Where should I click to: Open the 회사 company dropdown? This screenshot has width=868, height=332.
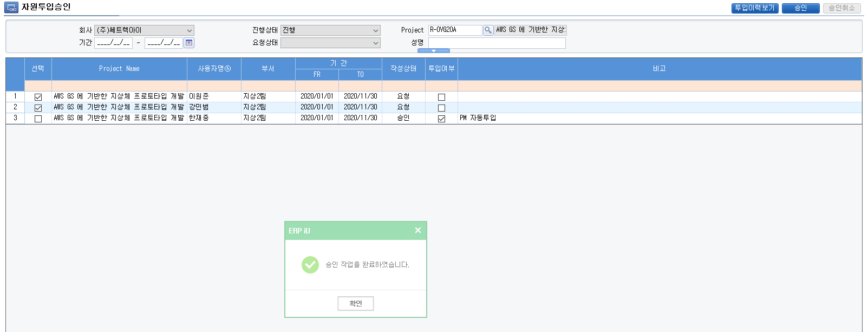coord(144,30)
